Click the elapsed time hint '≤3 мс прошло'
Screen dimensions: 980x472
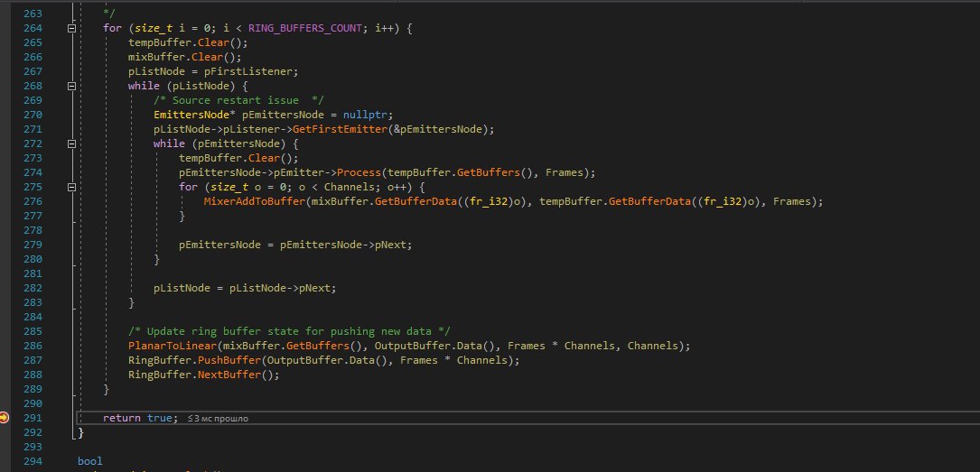point(218,419)
